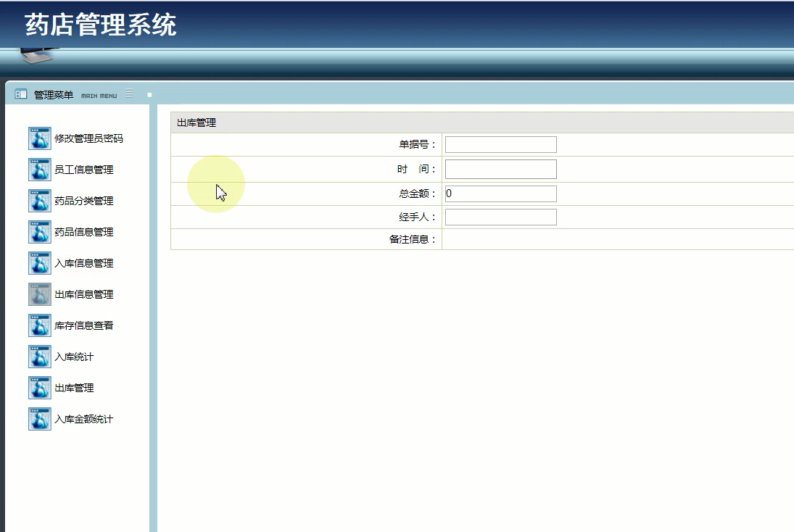The width and height of the screenshot is (794, 532).
Task: Click the 管理菜单 panel icon
Action: 21,94
